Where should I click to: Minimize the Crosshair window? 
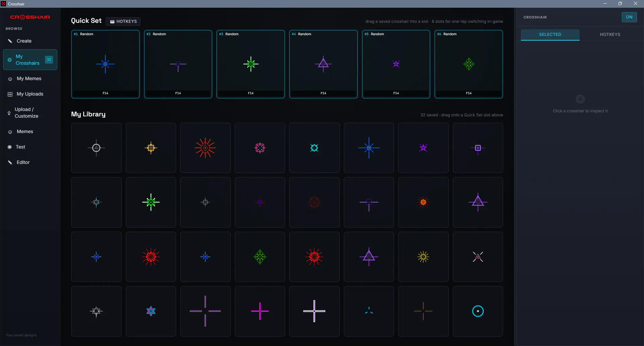point(605,4)
